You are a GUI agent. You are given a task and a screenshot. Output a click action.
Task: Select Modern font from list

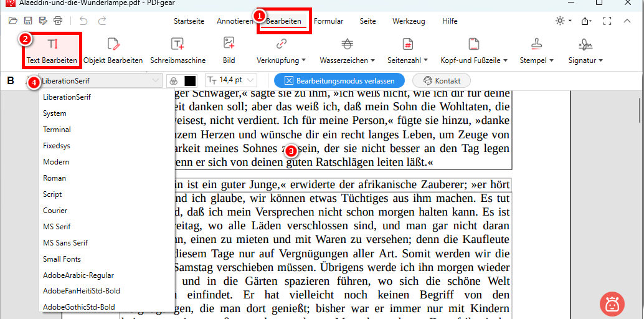(x=107, y=162)
